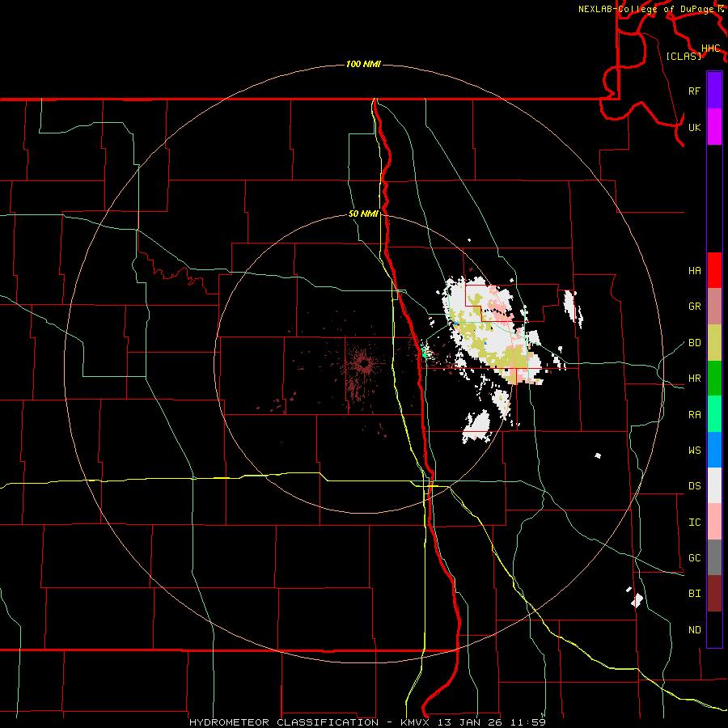
Task: Click the GR legend label
Action: pos(694,307)
